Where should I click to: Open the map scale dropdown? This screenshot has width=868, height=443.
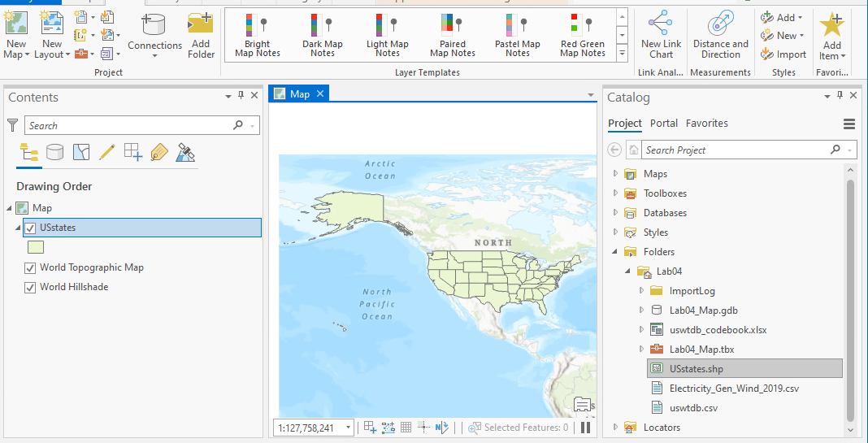348,428
